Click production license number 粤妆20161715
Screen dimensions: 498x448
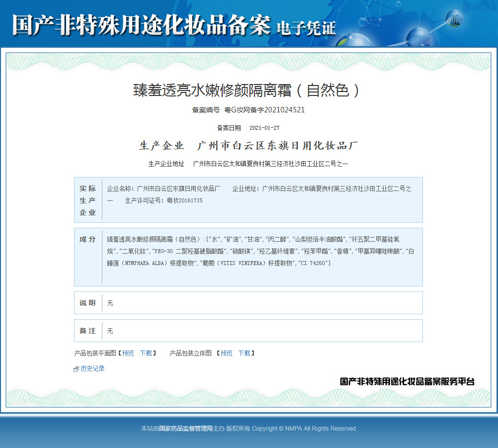pyautogui.click(x=184, y=200)
